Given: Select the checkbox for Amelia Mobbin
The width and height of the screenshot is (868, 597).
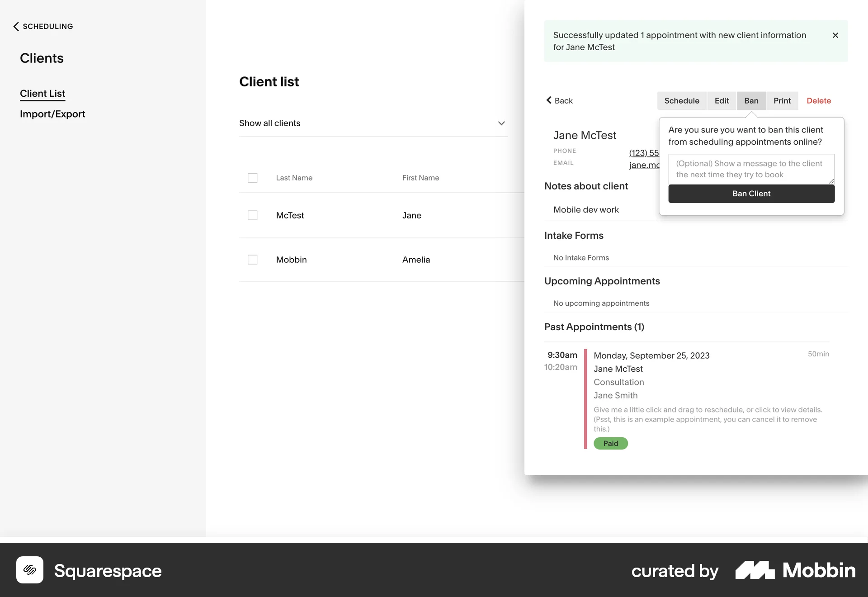Looking at the screenshot, I should [x=253, y=260].
